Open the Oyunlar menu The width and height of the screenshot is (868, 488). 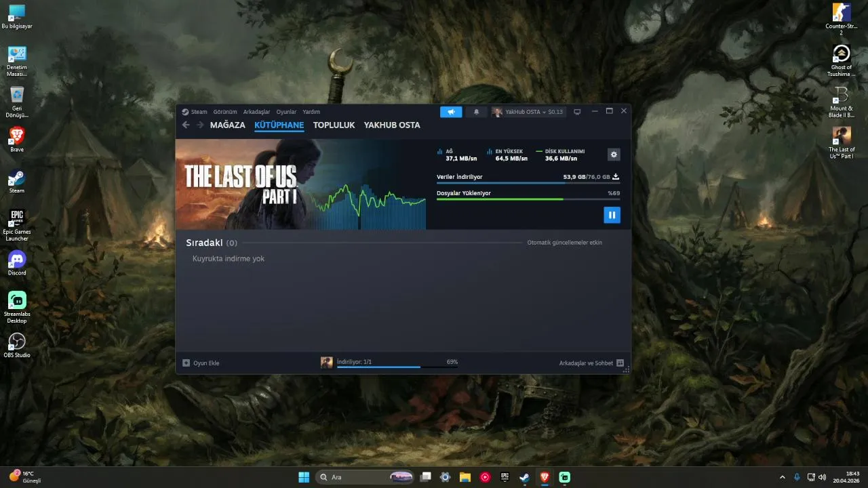(x=286, y=112)
